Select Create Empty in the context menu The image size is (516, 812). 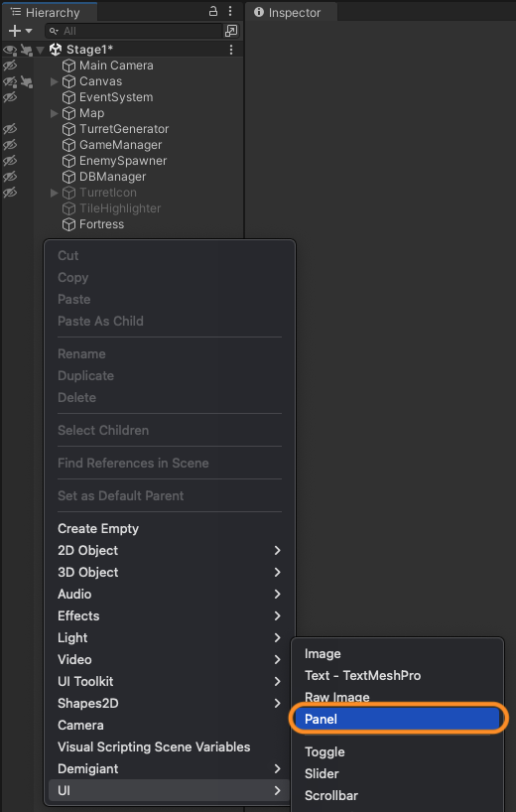(x=169, y=529)
